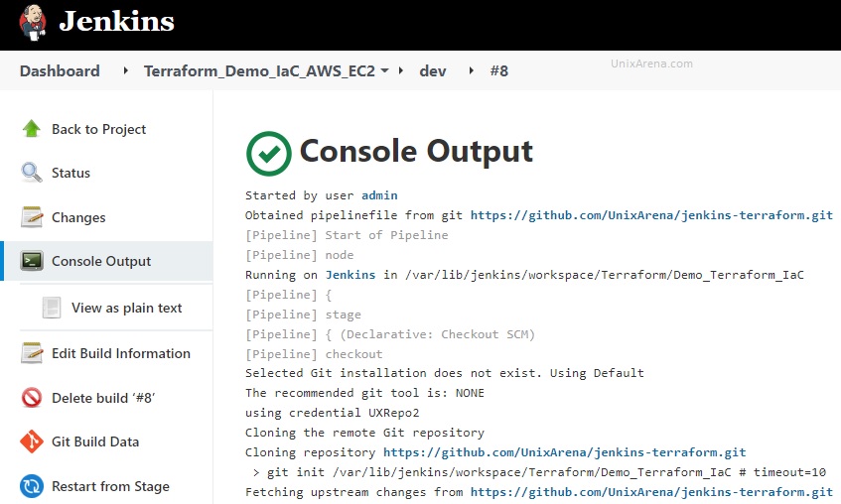841x504 pixels.
Task: Click '[Pipeline] node' line
Action: (x=299, y=255)
